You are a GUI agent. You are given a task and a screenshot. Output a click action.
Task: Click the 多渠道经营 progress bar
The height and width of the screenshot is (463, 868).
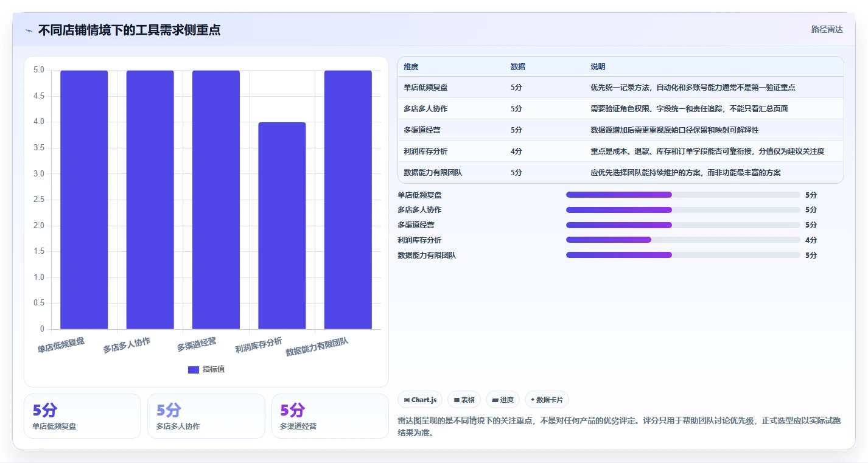(x=683, y=225)
